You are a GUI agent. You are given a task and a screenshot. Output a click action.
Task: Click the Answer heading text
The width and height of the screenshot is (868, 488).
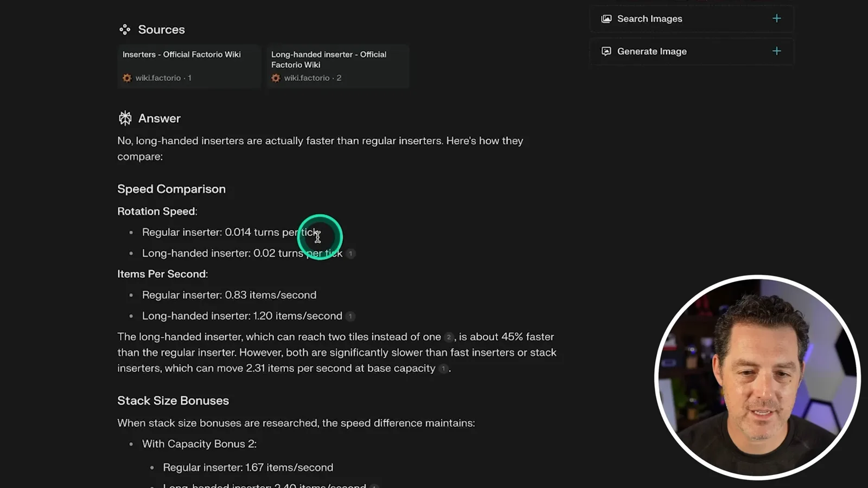click(x=159, y=118)
